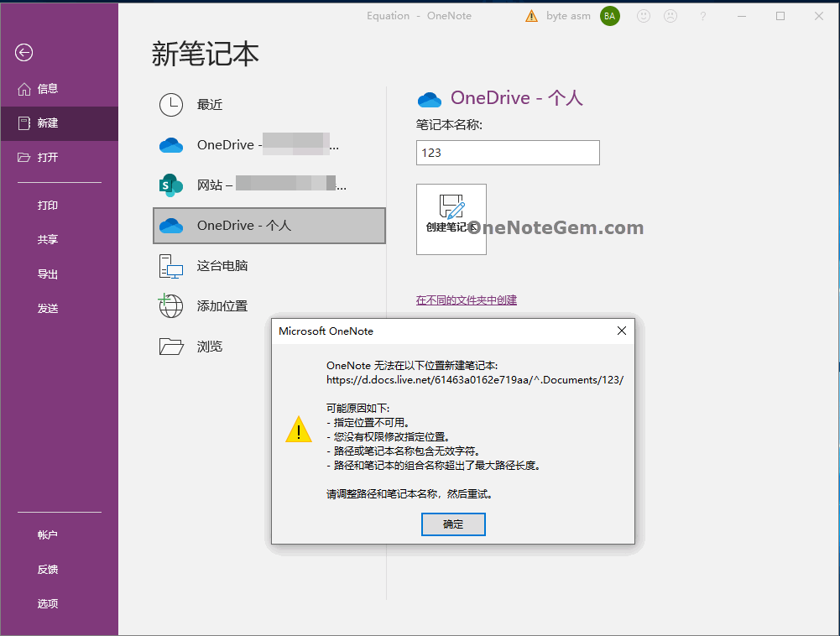
Task: Click the account warning triangle in title bar
Action: pos(531,16)
